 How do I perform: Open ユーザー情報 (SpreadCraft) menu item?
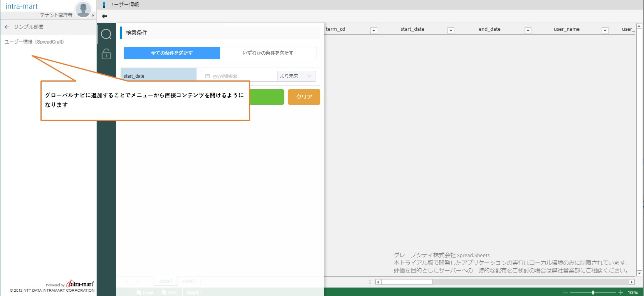coord(34,42)
